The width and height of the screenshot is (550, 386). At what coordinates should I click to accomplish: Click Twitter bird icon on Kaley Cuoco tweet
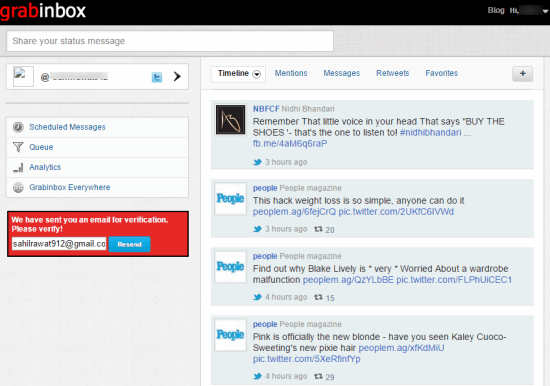click(257, 376)
